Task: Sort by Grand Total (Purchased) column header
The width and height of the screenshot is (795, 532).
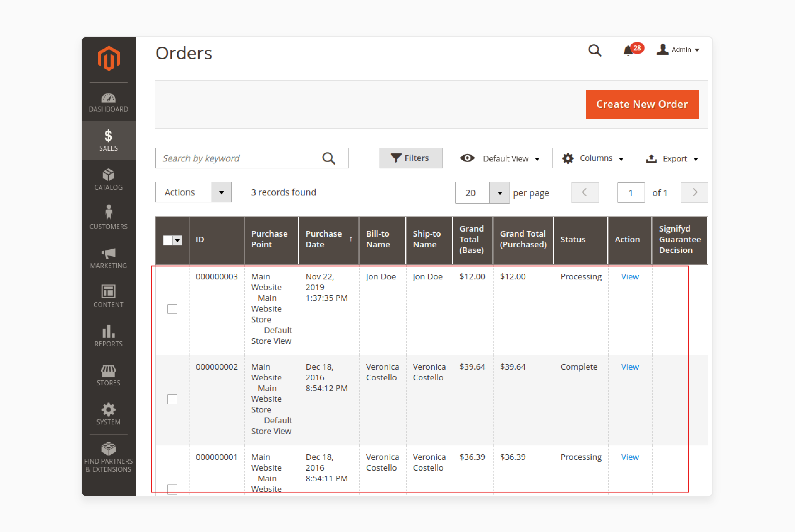Action: click(523, 240)
